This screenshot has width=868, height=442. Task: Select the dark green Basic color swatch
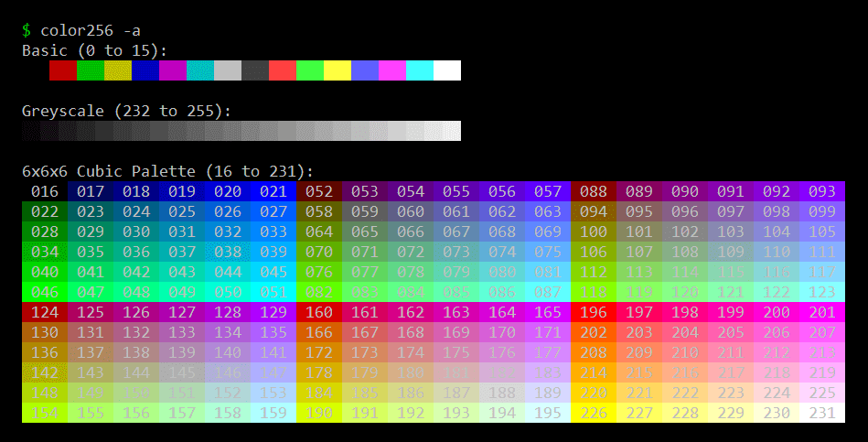[x=91, y=70]
